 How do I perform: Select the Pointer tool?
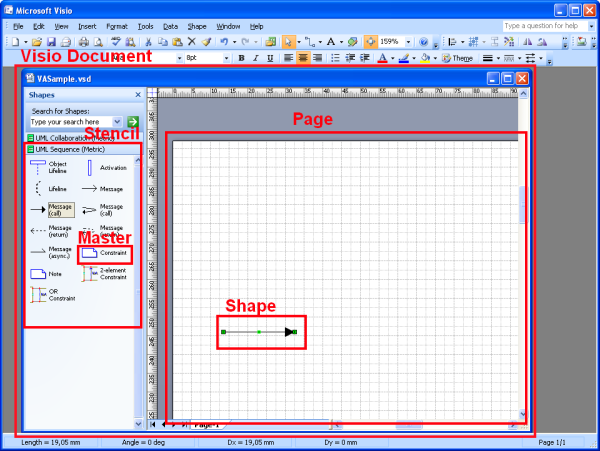click(288, 42)
